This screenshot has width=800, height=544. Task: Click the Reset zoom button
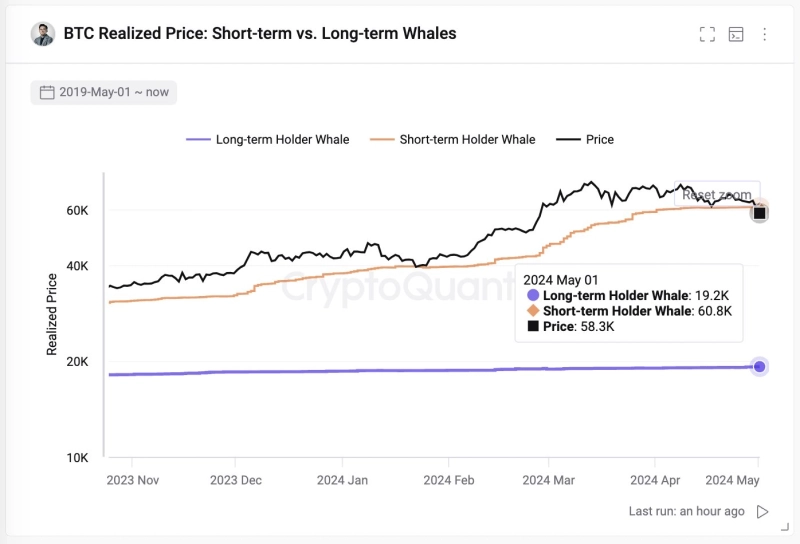coord(716,195)
